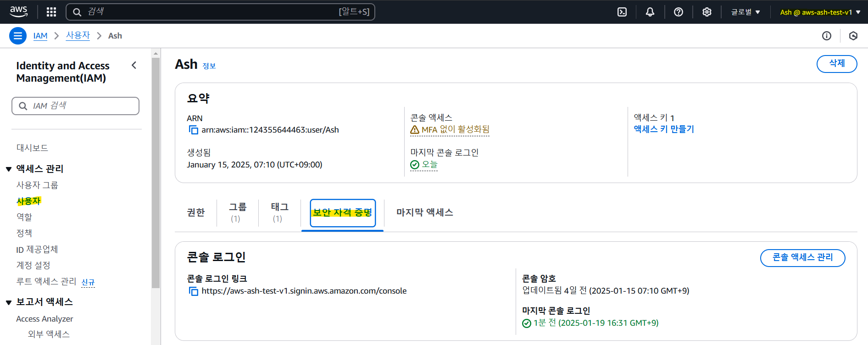Switch to the 태그 tab
This screenshot has width=868, height=345.
point(279,212)
